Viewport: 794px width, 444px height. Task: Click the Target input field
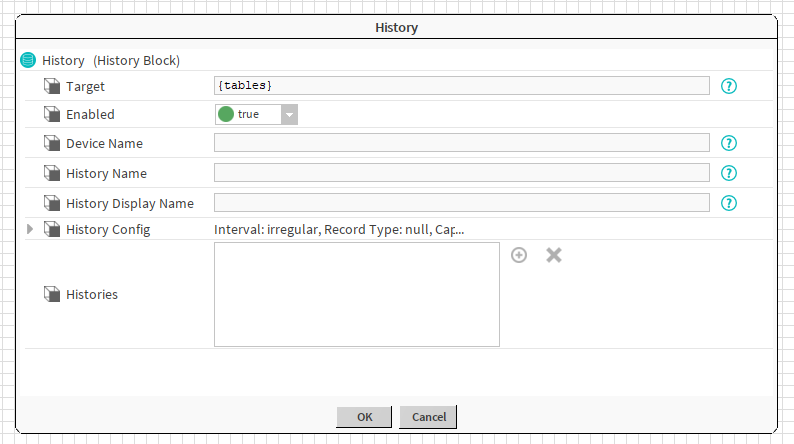[461, 86]
